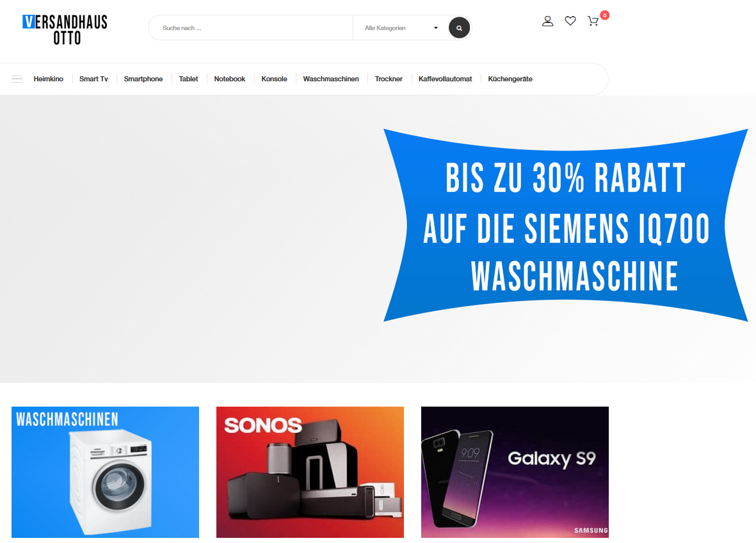
Task: Open the wishlist heart icon
Action: (x=570, y=20)
